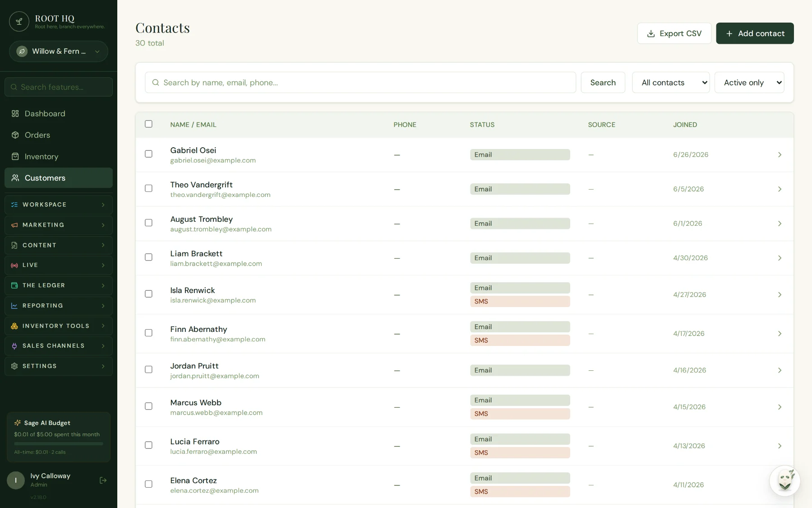Click the Sage AI Budget sparkle icon
Viewport: 812px width, 508px height.
pyautogui.click(x=18, y=423)
